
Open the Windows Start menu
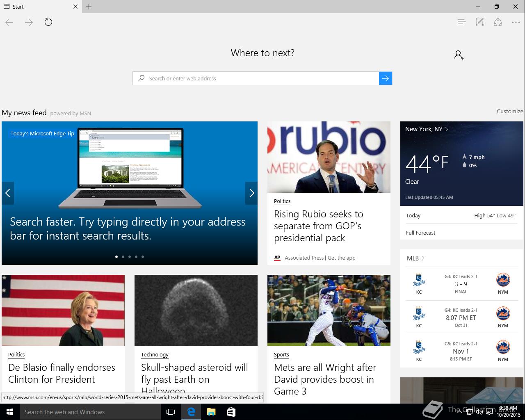(10, 412)
